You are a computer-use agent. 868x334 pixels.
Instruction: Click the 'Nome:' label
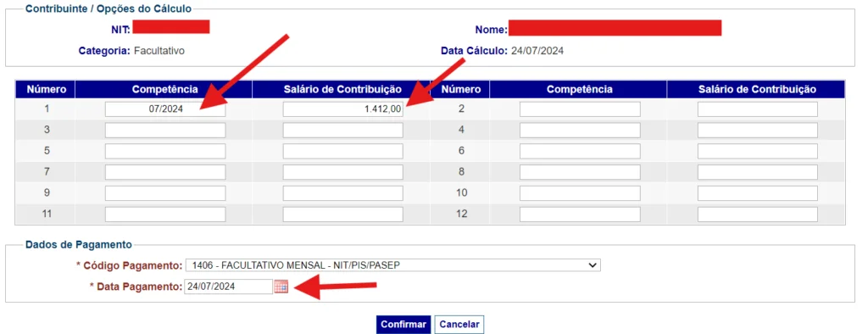click(491, 30)
